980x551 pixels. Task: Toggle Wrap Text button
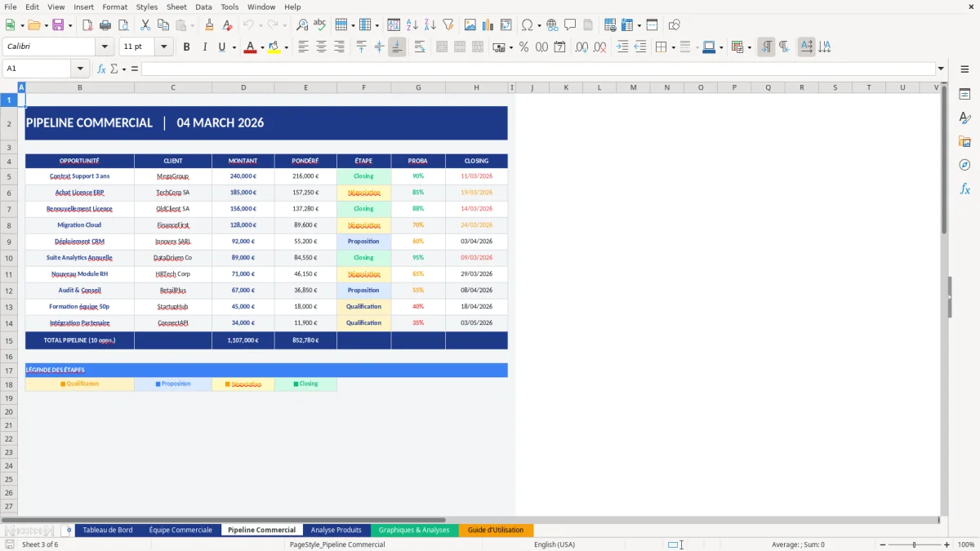click(x=420, y=47)
